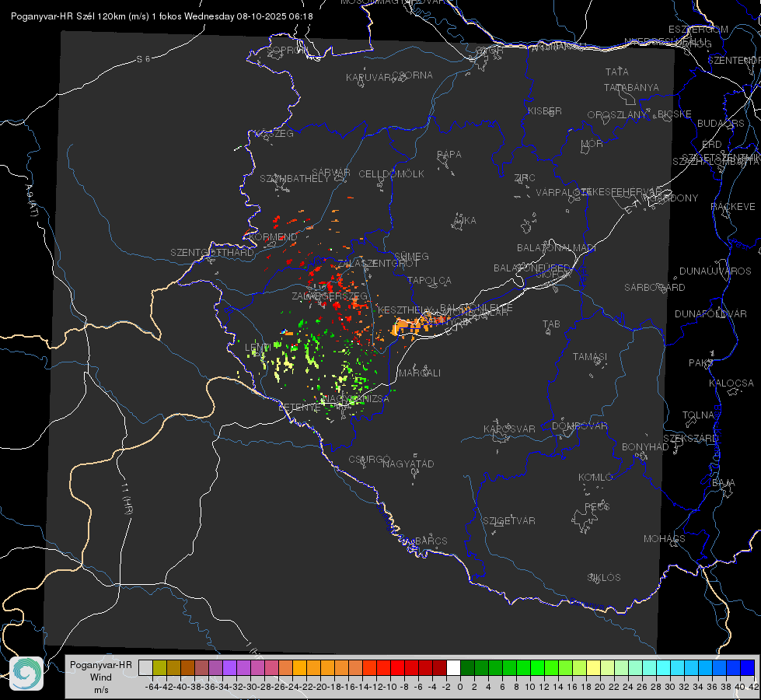Click the ZIRC city label

(525, 178)
